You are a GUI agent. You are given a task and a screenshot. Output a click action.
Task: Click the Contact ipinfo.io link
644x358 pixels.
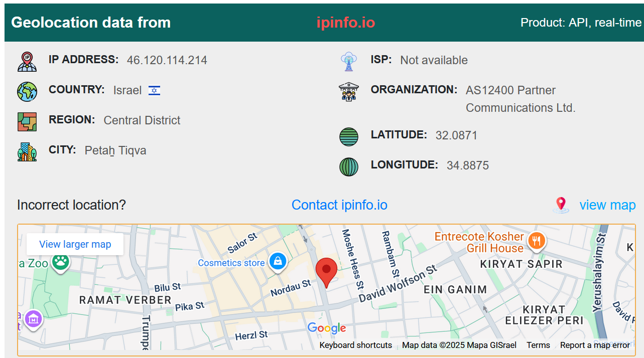339,205
